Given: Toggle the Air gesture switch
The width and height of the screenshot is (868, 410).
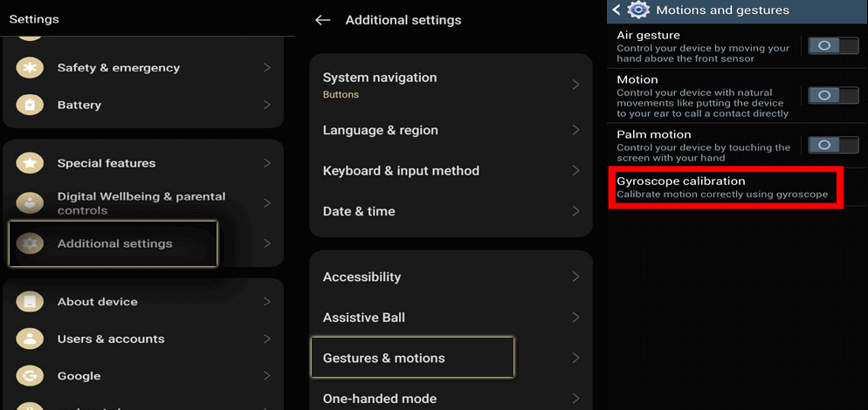Looking at the screenshot, I should tap(833, 45).
